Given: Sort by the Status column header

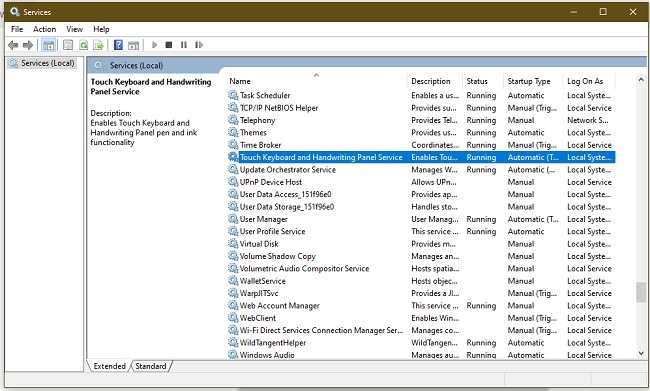Looking at the screenshot, I should click(x=483, y=81).
